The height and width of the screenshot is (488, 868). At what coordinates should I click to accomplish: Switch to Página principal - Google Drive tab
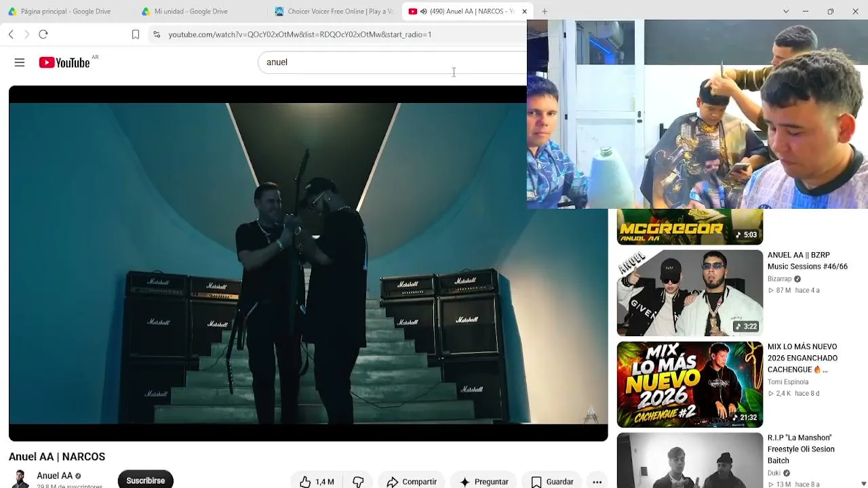[65, 12]
